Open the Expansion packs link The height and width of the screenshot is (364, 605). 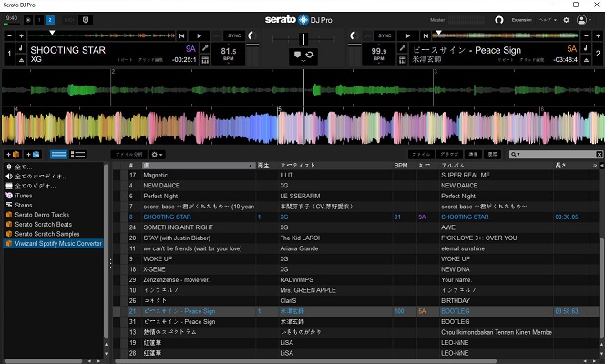click(x=521, y=20)
